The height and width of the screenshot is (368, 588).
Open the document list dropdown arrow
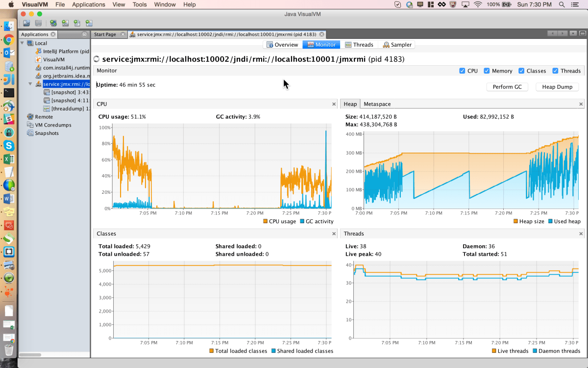point(573,34)
